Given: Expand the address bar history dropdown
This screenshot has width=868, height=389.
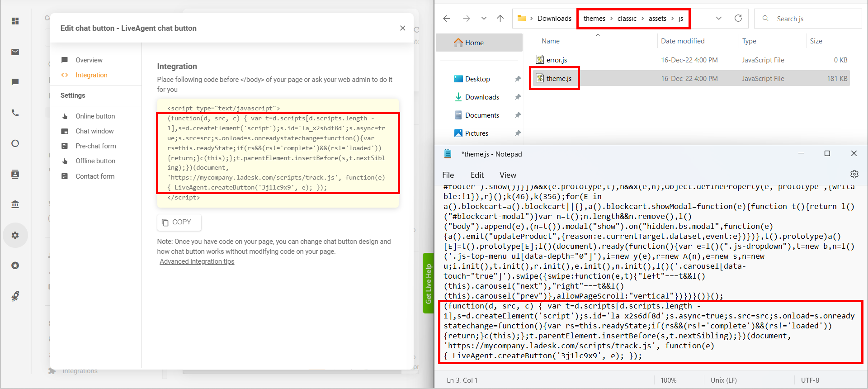Looking at the screenshot, I should coord(719,19).
